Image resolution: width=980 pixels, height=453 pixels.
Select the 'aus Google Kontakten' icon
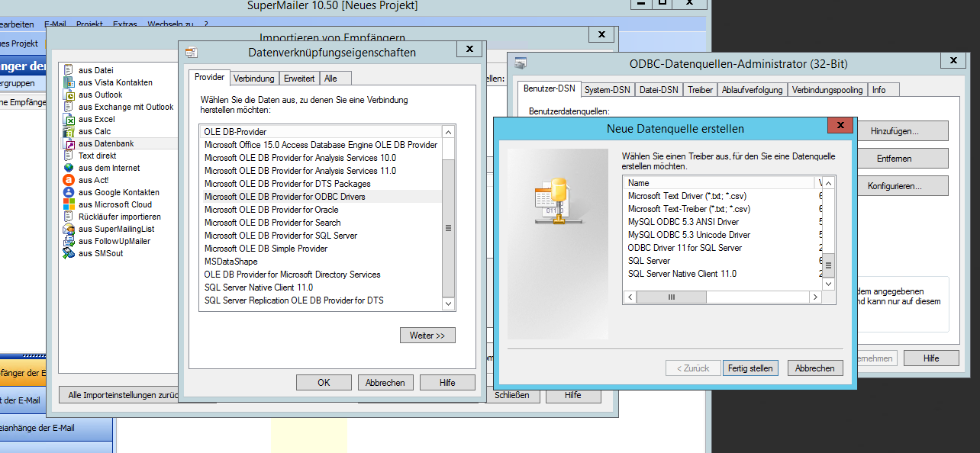(69, 192)
